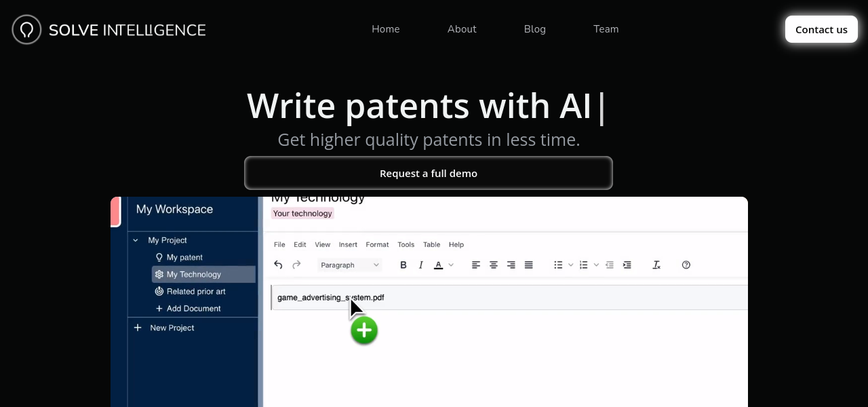Increase indent using the toolbar icon

click(627, 265)
